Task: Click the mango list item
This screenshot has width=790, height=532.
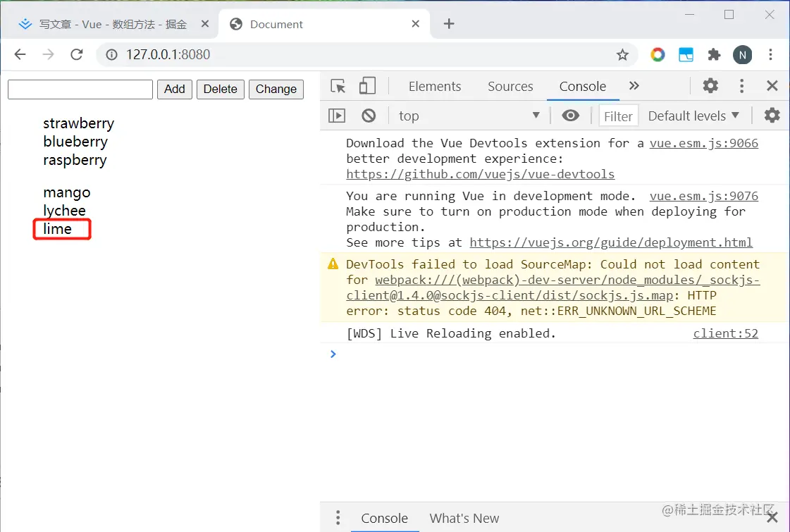Action: point(67,193)
